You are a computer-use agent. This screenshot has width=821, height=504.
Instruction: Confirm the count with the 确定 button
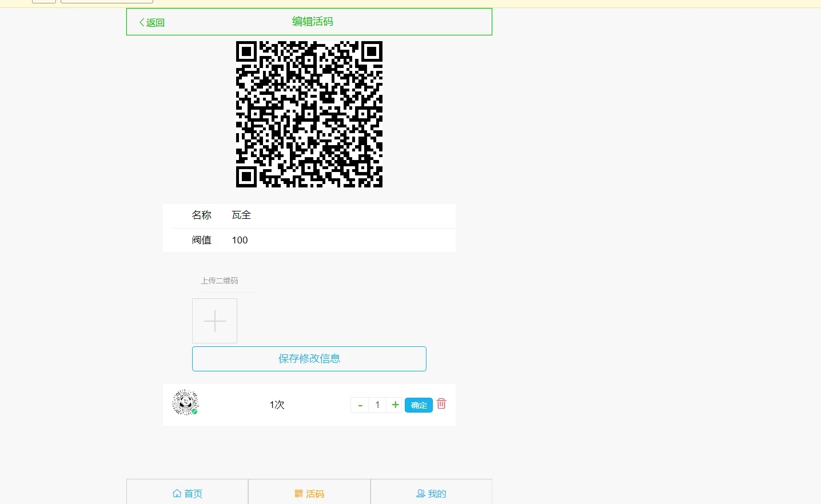click(x=419, y=405)
